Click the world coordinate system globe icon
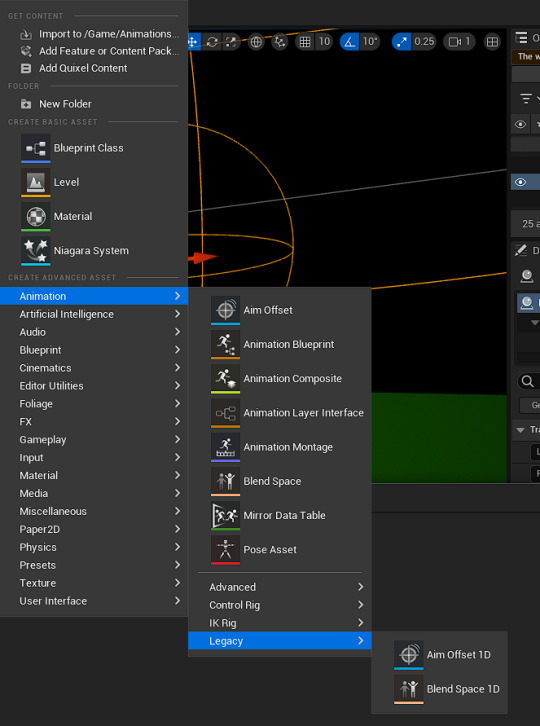This screenshot has height=726, width=540. pyautogui.click(x=256, y=42)
